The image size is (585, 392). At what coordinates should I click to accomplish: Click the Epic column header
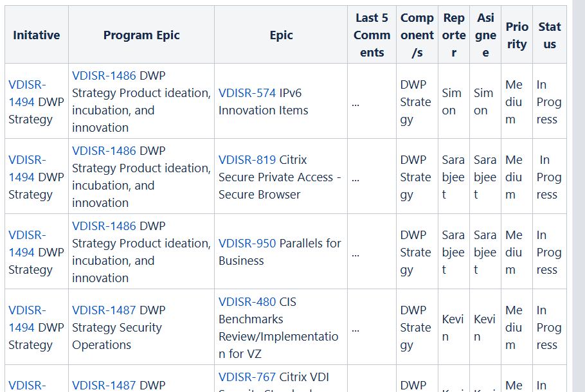(x=281, y=35)
